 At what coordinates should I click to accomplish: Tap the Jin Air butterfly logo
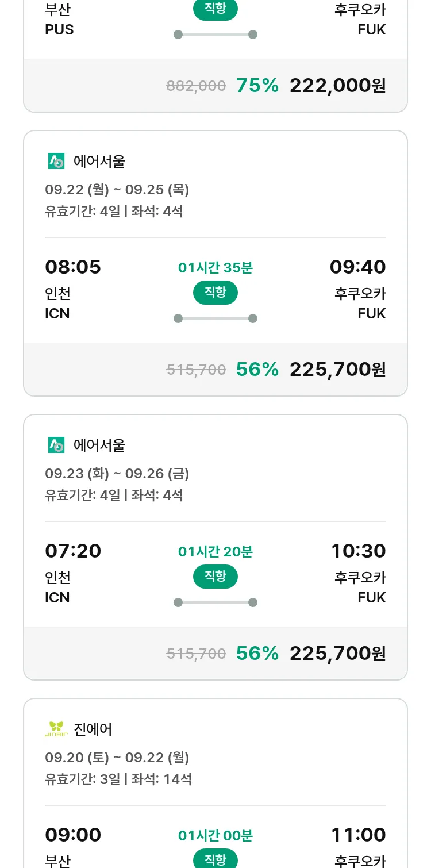click(x=56, y=729)
